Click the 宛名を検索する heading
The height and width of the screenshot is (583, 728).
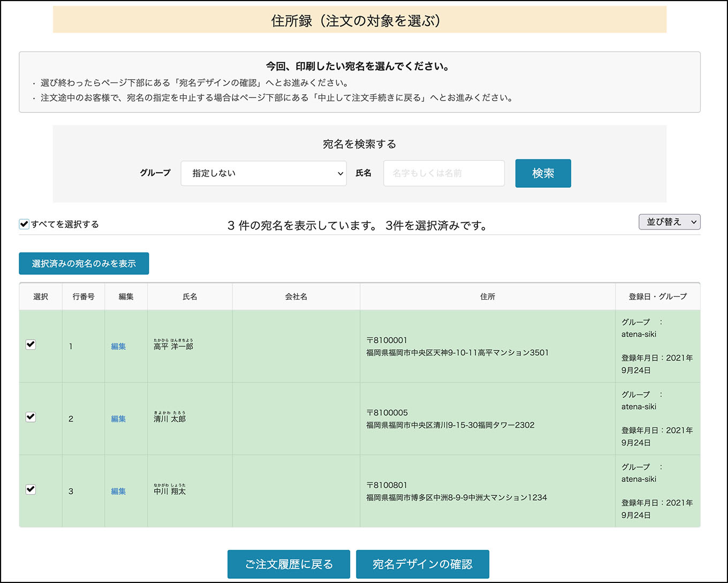(x=359, y=144)
